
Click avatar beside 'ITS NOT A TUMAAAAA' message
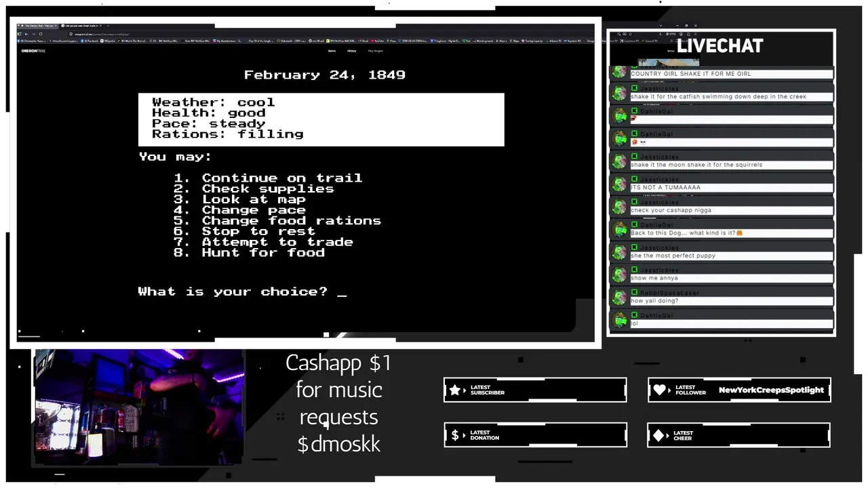click(x=619, y=184)
